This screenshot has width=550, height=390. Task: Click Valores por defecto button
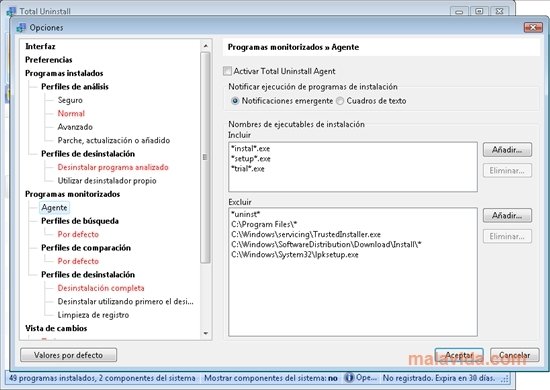pos(68,355)
